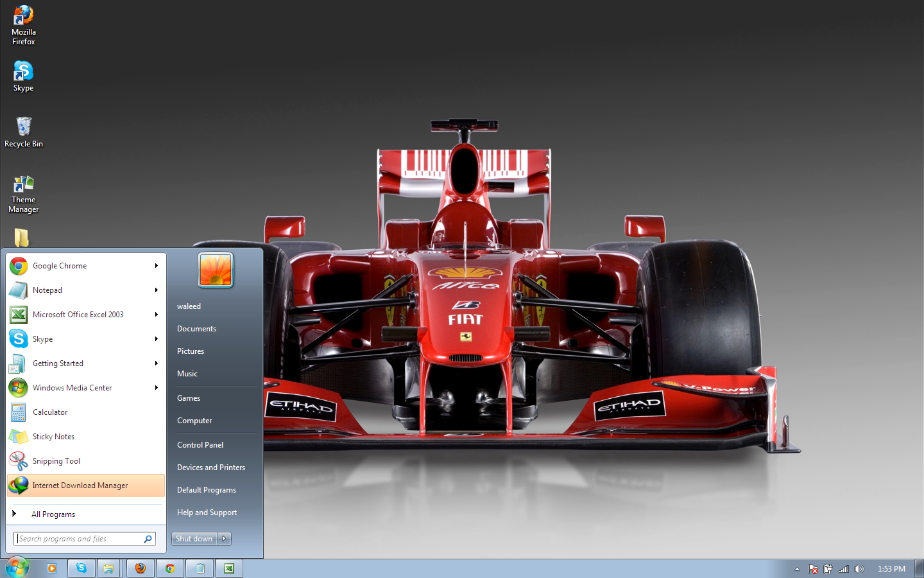Click the network signal tray icon
The height and width of the screenshot is (578, 924).
pyautogui.click(x=844, y=569)
